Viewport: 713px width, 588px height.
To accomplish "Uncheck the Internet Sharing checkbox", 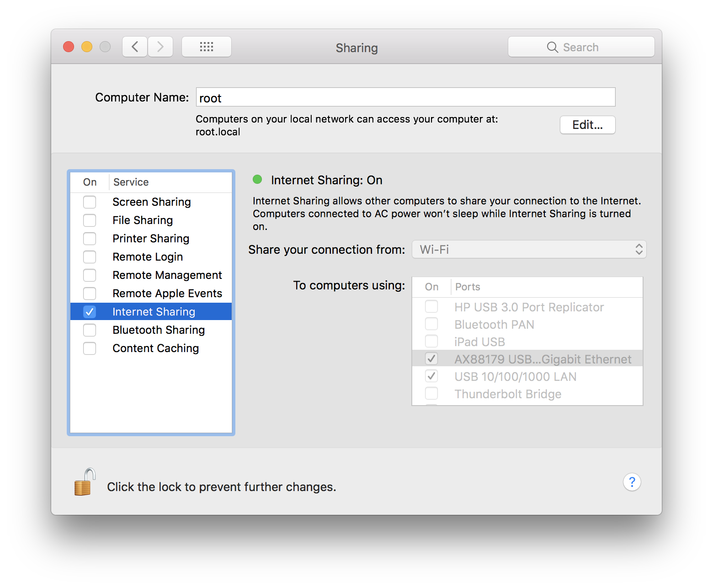I will click(90, 312).
